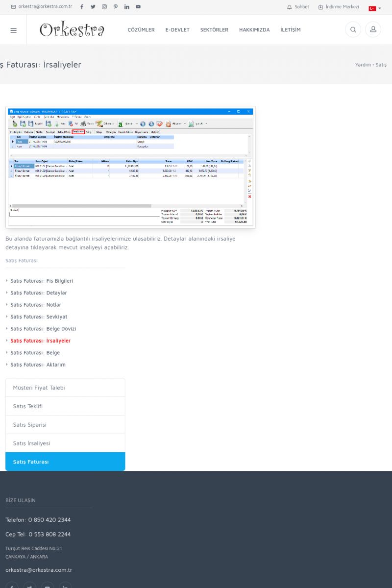Open the LinkedIn icon in top bar
The height and width of the screenshot is (588, 392).
(x=127, y=7)
